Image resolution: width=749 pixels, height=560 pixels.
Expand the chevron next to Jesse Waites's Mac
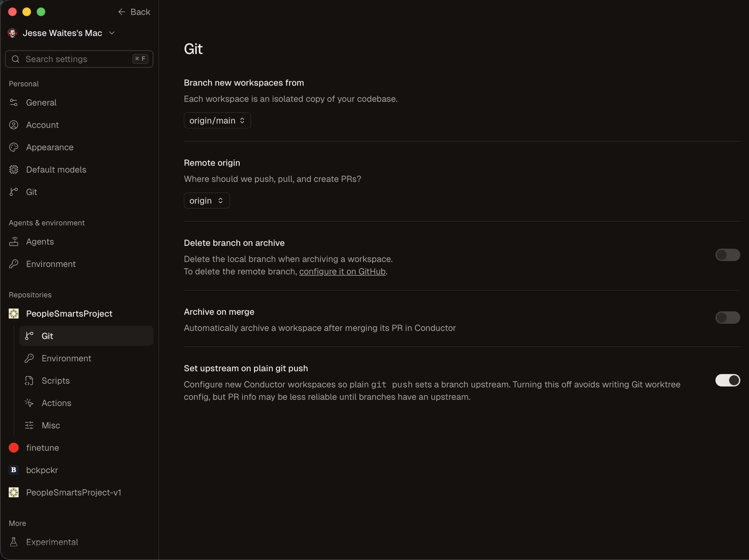[112, 33]
